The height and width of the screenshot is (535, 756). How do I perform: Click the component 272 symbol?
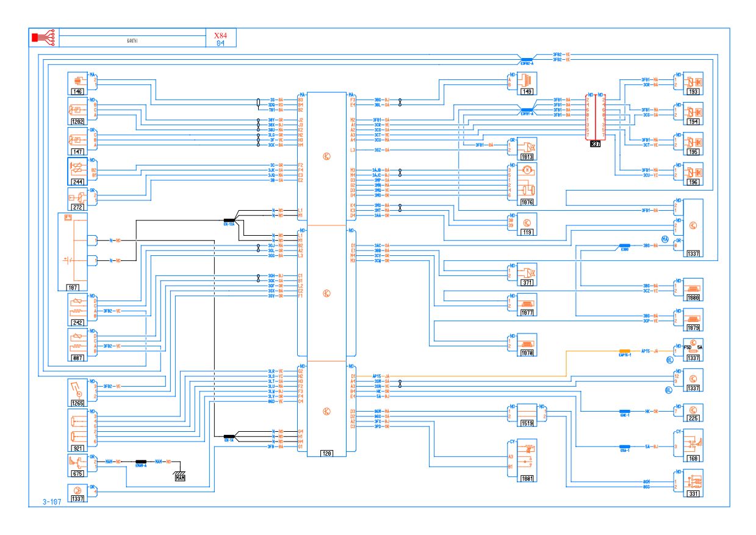point(77,198)
